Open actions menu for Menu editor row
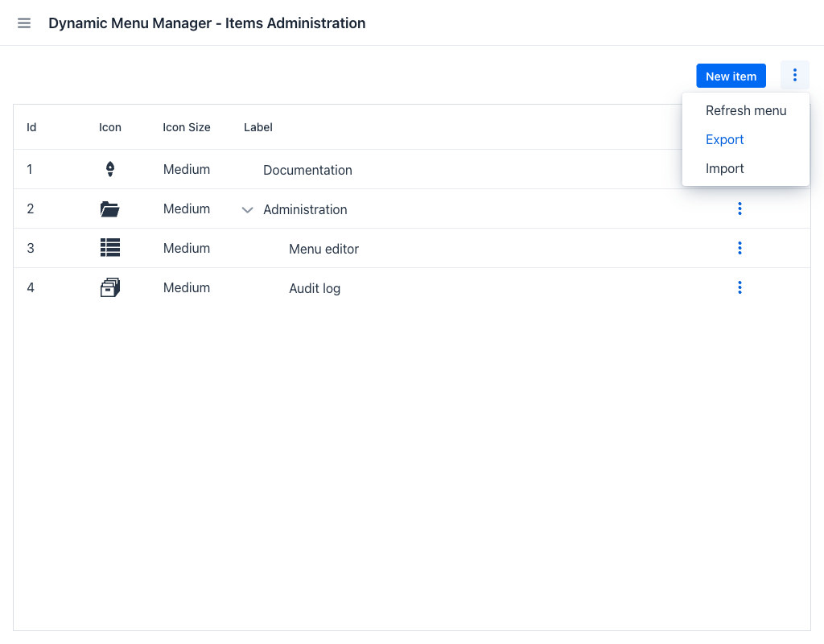 [740, 248]
